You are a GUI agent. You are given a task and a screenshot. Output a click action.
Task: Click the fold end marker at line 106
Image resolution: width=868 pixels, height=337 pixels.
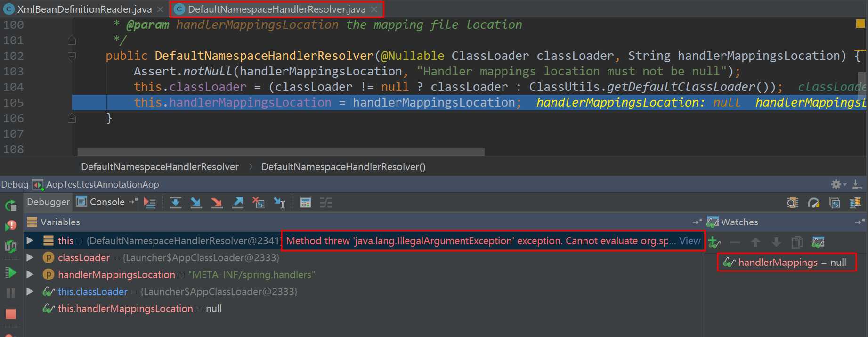coord(72,118)
